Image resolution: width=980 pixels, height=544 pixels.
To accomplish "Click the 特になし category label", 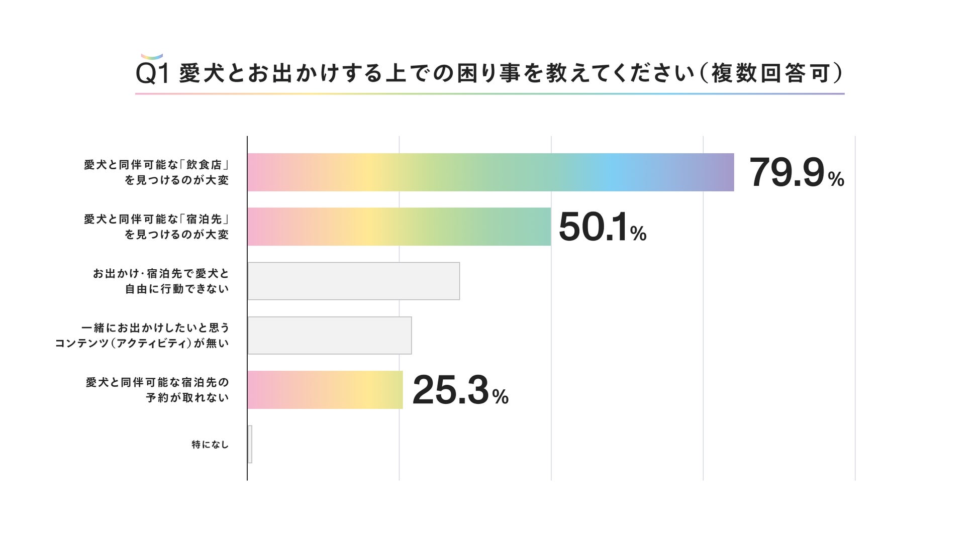I will pyautogui.click(x=210, y=445).
